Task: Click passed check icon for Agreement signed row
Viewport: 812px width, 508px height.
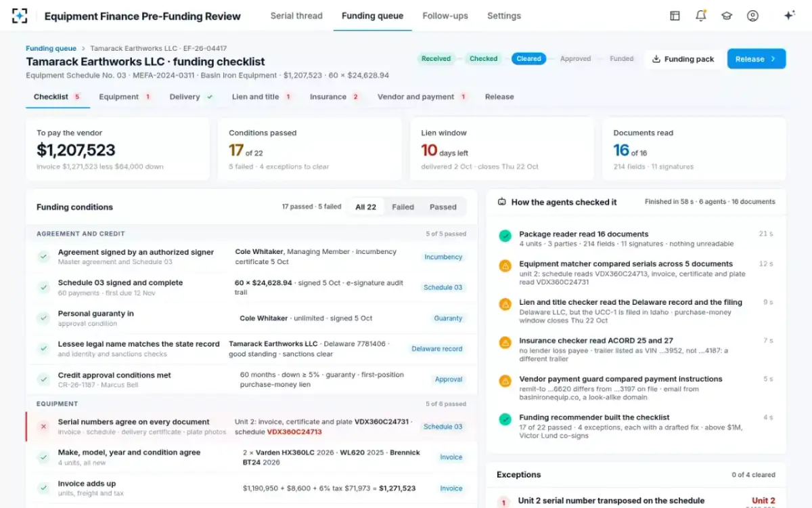Action: tap(43, 257)
